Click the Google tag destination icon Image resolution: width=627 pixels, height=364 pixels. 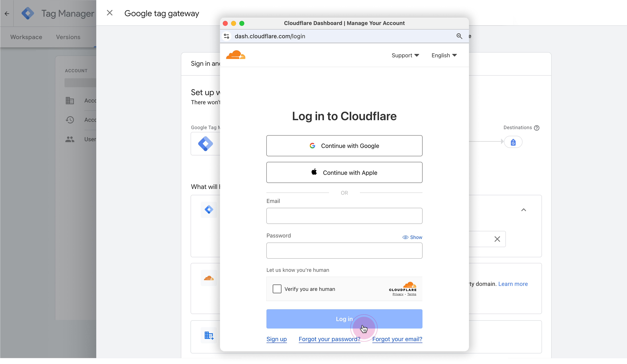(513, 142)
